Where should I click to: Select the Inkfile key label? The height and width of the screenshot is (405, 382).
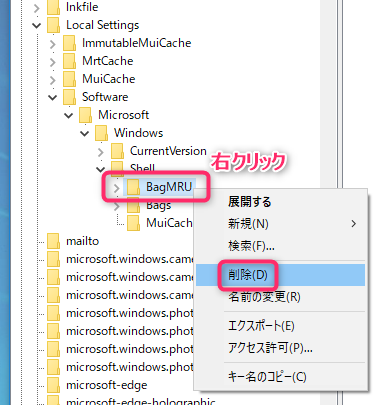coord(82,7)
